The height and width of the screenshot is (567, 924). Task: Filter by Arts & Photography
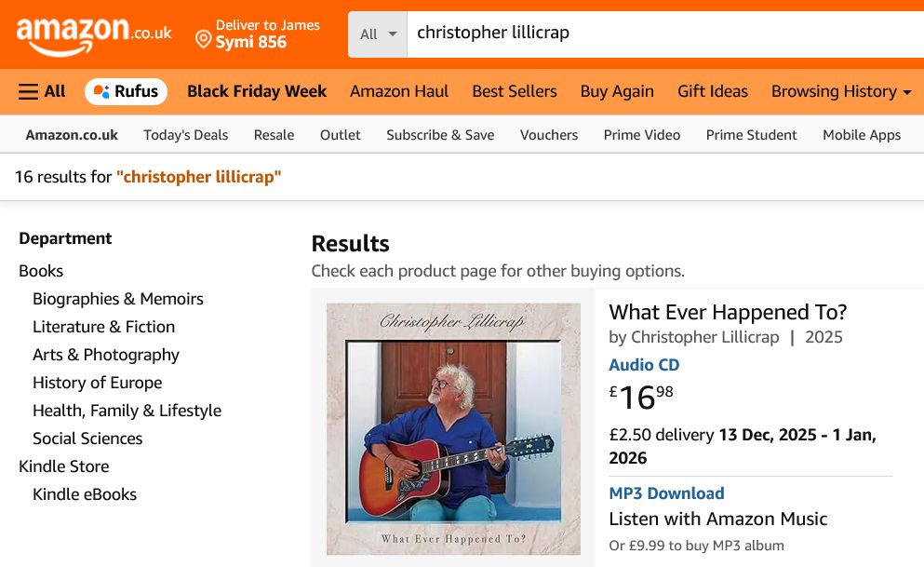point(105,355)
